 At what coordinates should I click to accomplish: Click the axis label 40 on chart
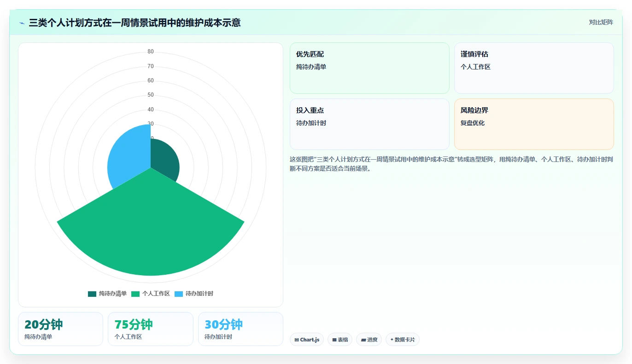(151, 110)
